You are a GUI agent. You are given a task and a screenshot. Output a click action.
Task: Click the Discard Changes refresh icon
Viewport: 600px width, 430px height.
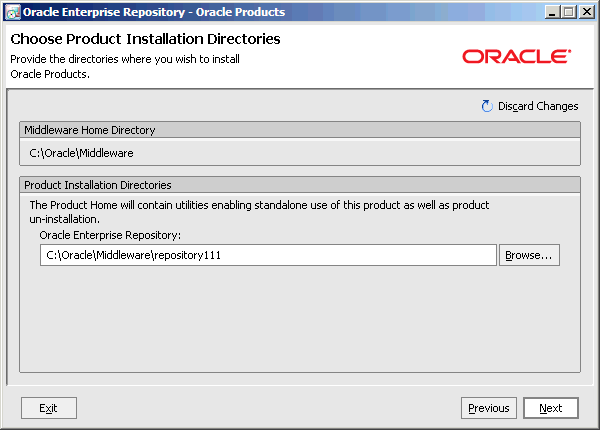tap(487, 106)
